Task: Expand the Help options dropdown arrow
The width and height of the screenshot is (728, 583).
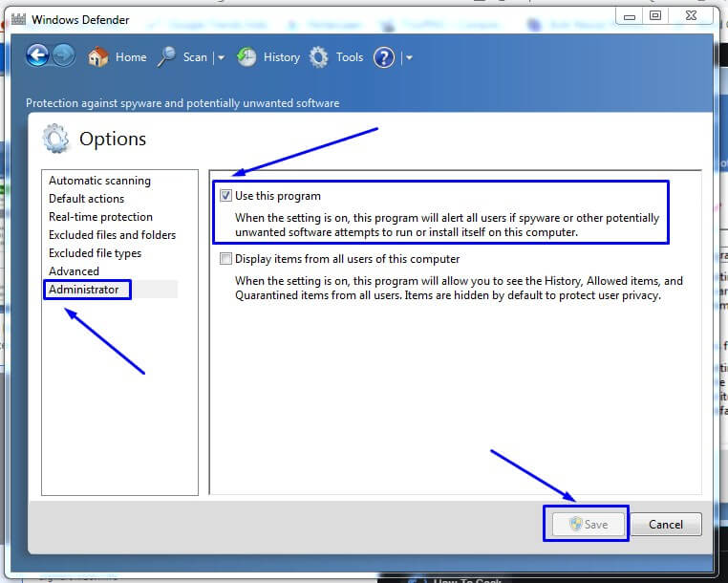Action: [409, 57]
